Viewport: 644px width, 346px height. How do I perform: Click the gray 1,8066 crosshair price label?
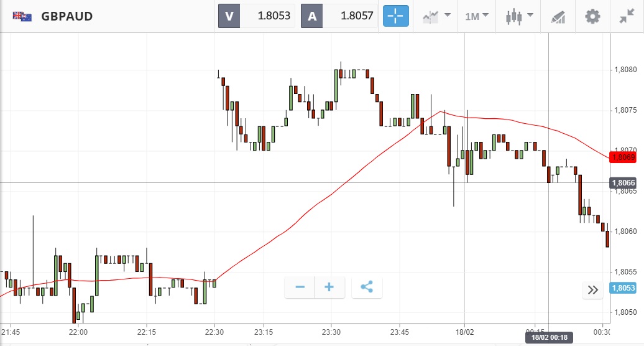click(623, 183)
